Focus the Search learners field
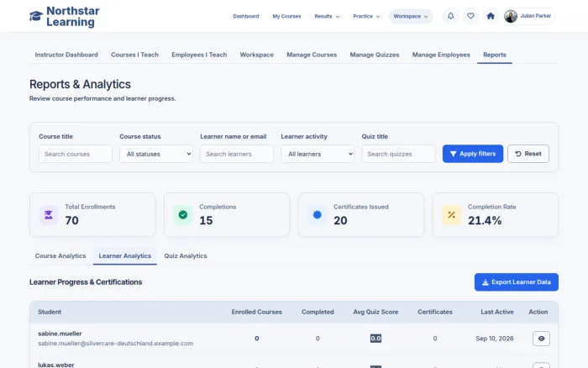 click(237, 154)
